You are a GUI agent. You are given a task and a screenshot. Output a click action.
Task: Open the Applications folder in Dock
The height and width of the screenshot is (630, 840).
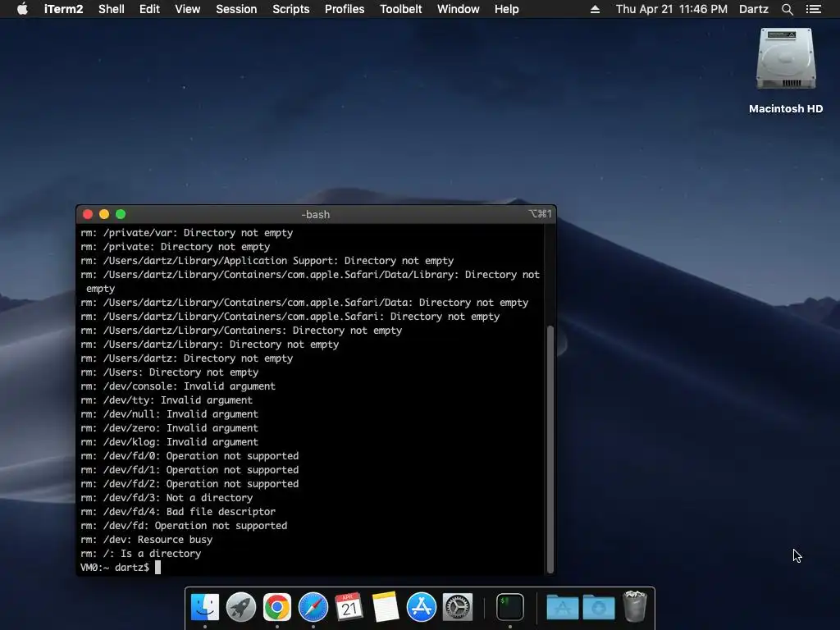click(563, 607)
